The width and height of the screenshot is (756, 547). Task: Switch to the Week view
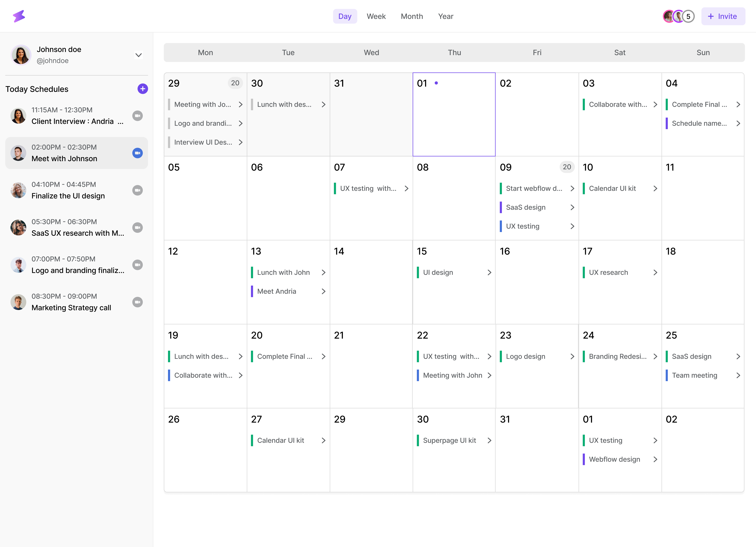pyautogui.click(x=376, y=16)
